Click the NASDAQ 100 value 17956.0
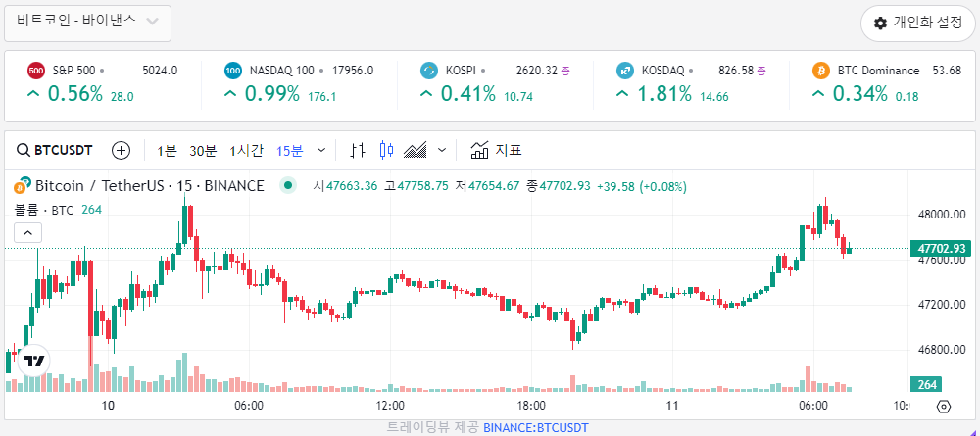This screenshot has height=436, width=980. coord(353,71)
